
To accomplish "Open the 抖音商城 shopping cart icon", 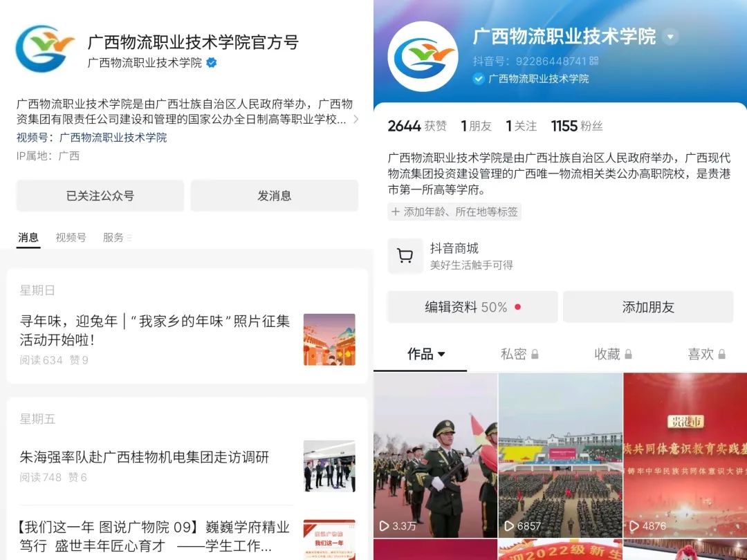I will pos(405,256).
